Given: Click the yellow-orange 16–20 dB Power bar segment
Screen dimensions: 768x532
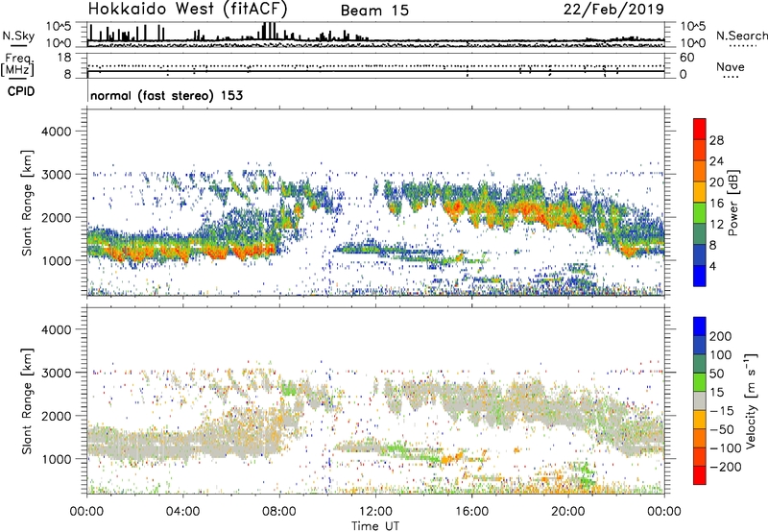Looking at the screenshot, I should click(x=700, y=192).
